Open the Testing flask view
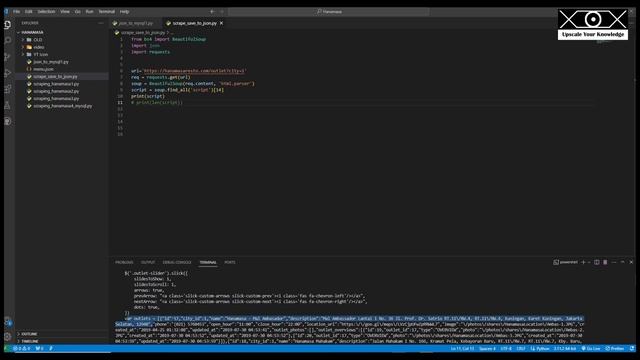Image resolution: width=640 pixels, height=360 pixels. (x=8, y=105)
